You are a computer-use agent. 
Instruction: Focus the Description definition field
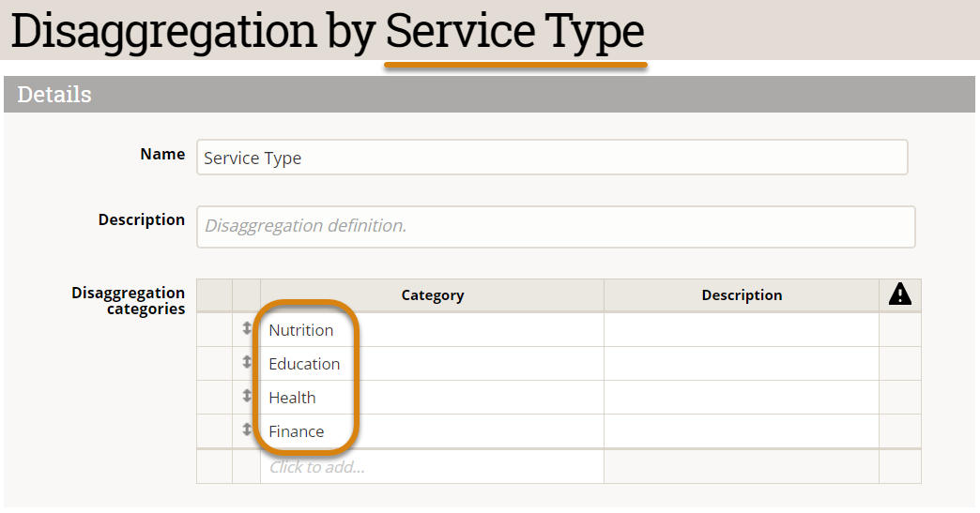coord(556,226)
